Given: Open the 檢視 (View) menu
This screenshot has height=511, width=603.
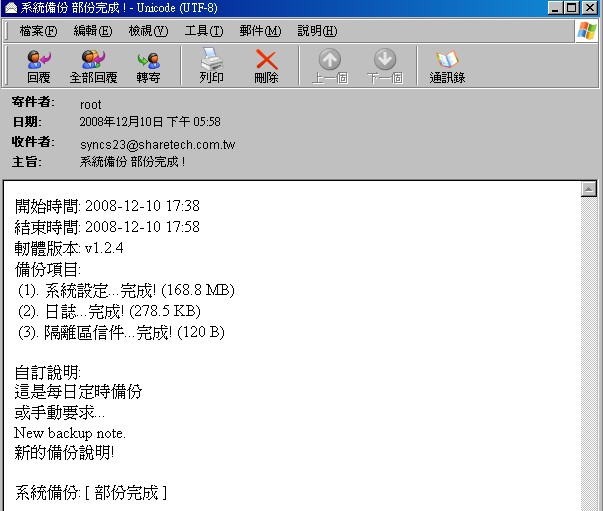Looking at the screenshot, I should pos(147,31).
